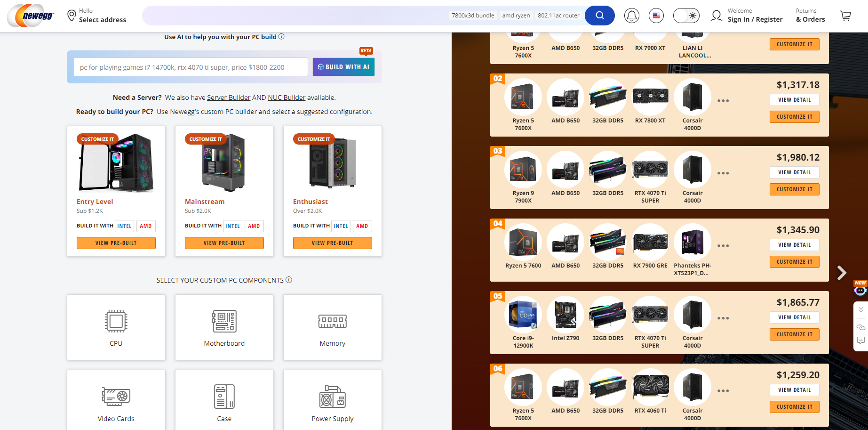The image size is (868, 430).
Task: Expand the side tool panel chevrons
Action: pos(860,309)
